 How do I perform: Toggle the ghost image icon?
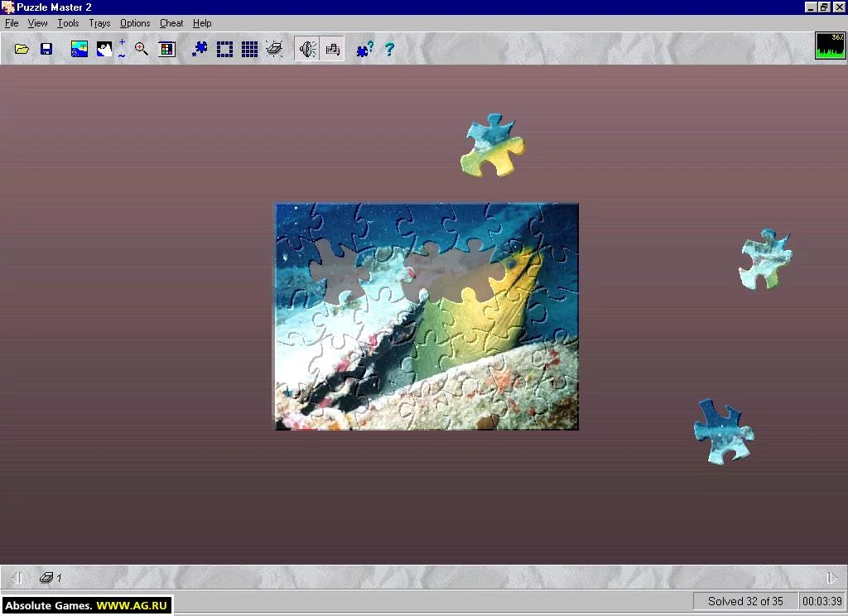click(104, 49)
